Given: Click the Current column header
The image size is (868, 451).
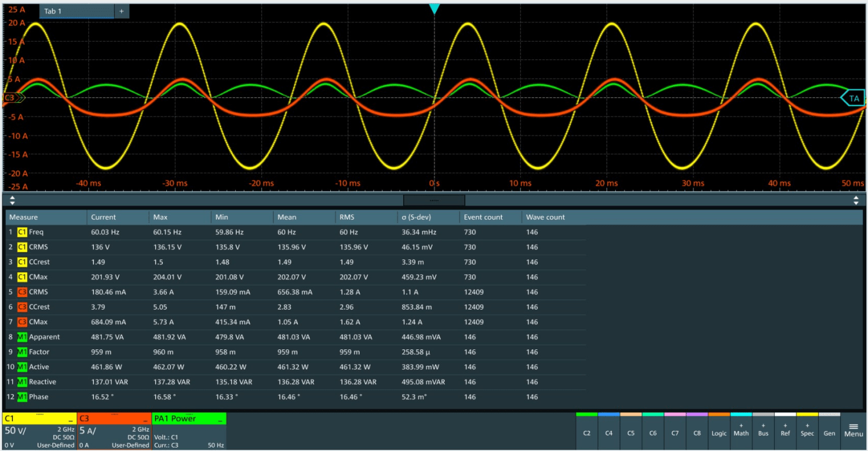Looking at the screenshot, I should coord(118,217).
